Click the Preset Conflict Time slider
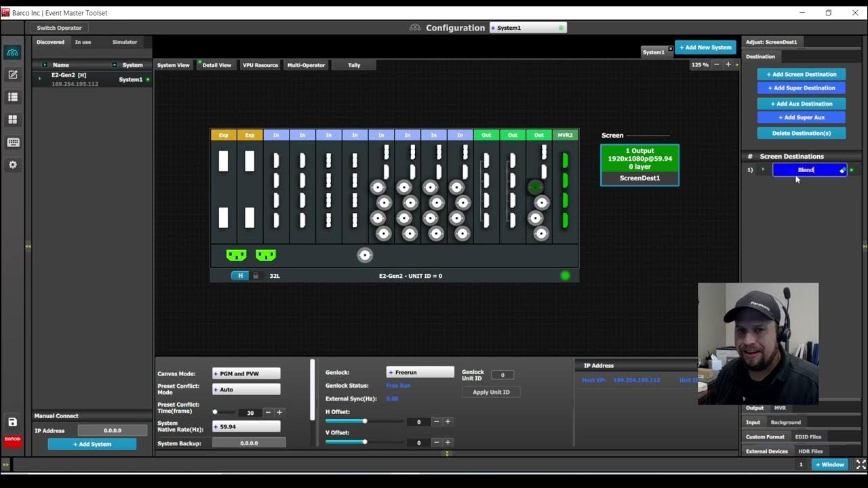Viewport: 868px width, 488px height. click(224, 412)
